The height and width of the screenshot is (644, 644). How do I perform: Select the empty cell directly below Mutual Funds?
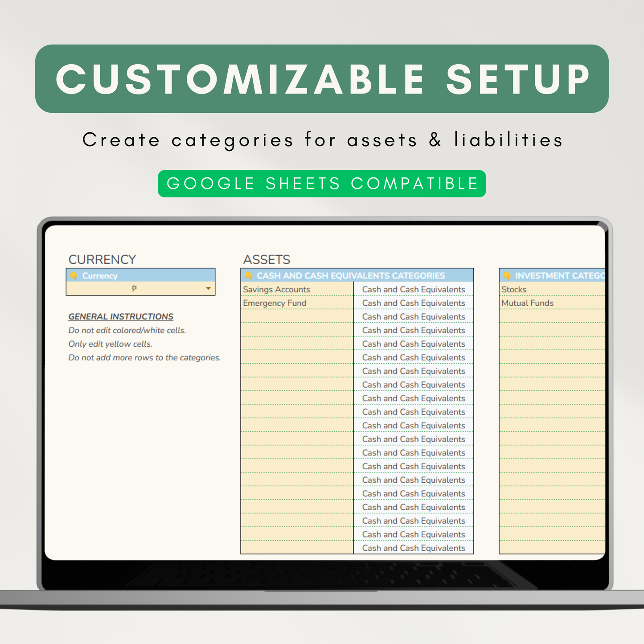[552, 317]
